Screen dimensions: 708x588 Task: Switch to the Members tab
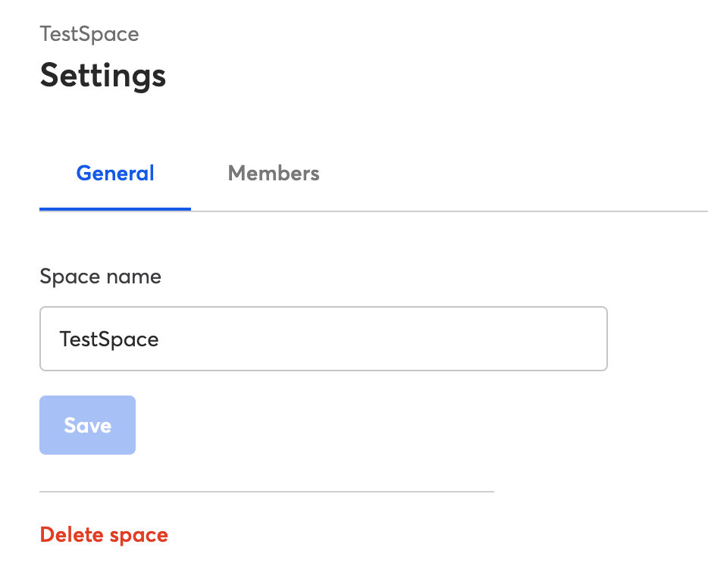[x=273, y=174]
